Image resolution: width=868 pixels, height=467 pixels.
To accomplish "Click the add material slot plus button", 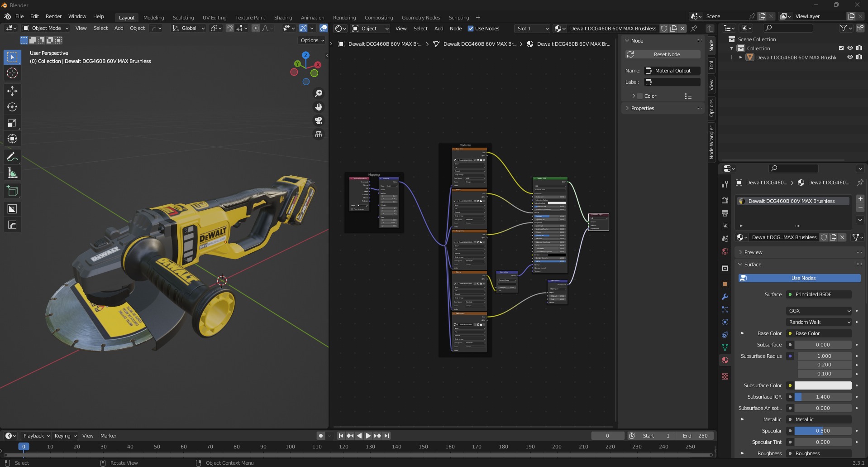I will tap(860, 199).
